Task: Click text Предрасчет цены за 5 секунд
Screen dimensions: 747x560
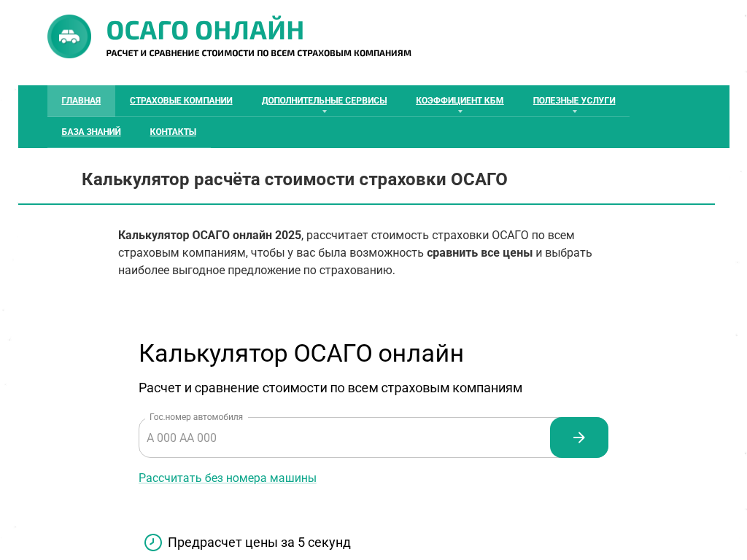Action: coord(259,542)
